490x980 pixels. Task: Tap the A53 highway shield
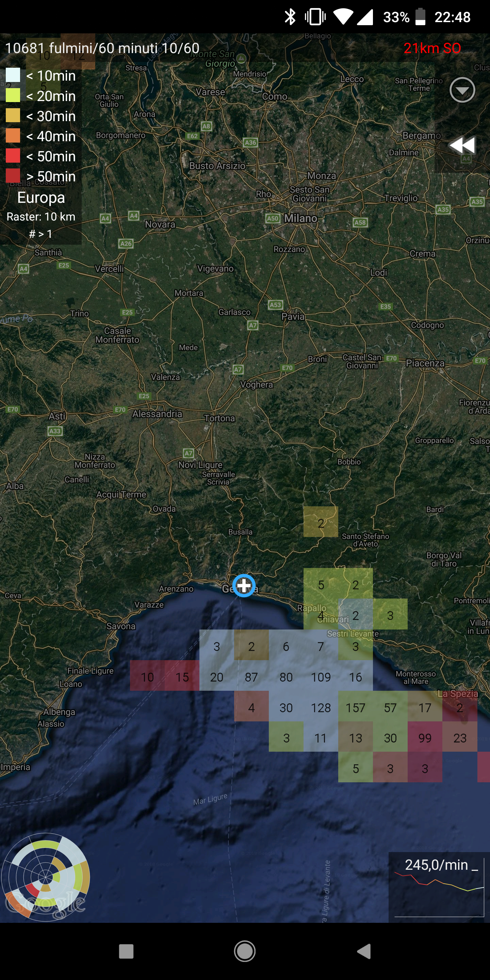coord(275,305)
